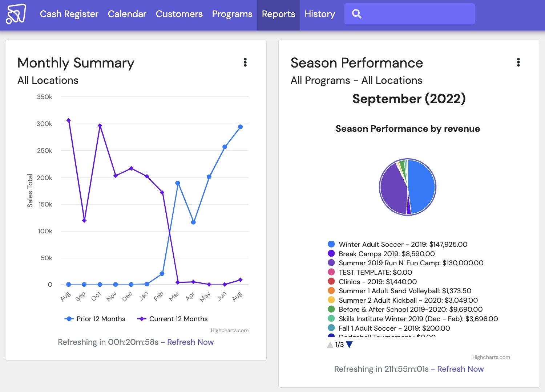
Task: Open the Highcharts.com credit under line chart
Action: [229, 330]
